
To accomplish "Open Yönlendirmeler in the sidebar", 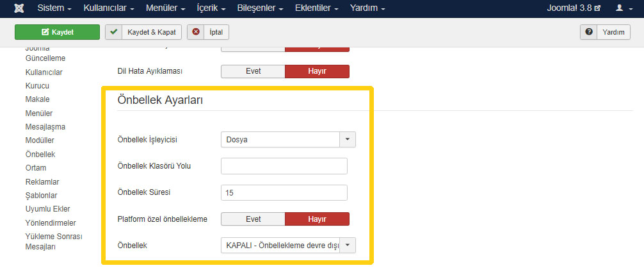I will pos(51,222).
